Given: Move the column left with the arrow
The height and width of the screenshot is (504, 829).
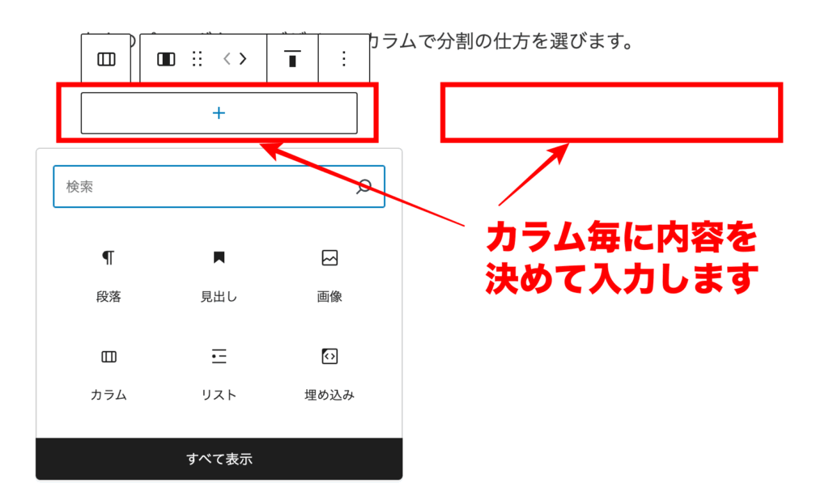Looking at the screenshot, I should [227, 59].
